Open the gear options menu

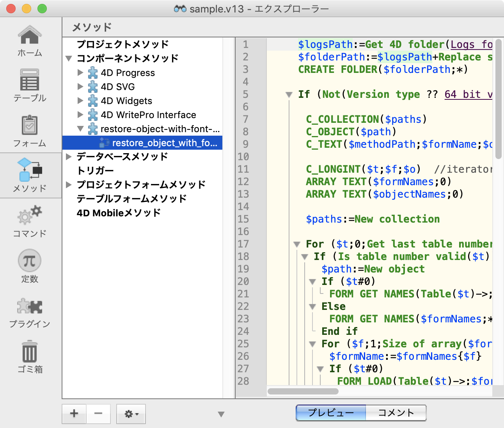pyautogui.click(x=131, y=414)
